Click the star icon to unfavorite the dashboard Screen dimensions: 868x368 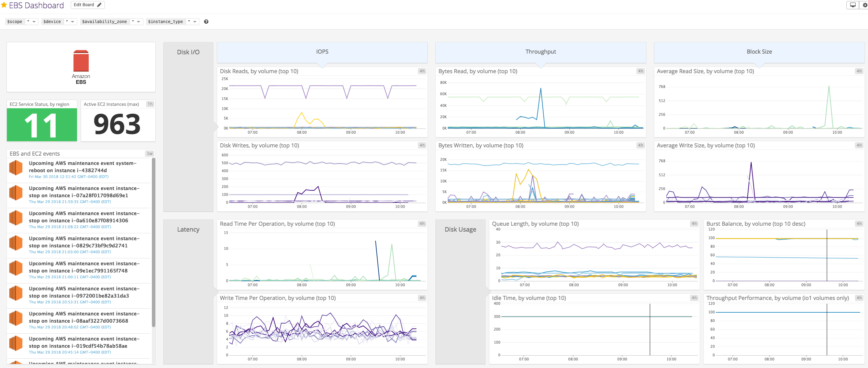pos(4,5)
